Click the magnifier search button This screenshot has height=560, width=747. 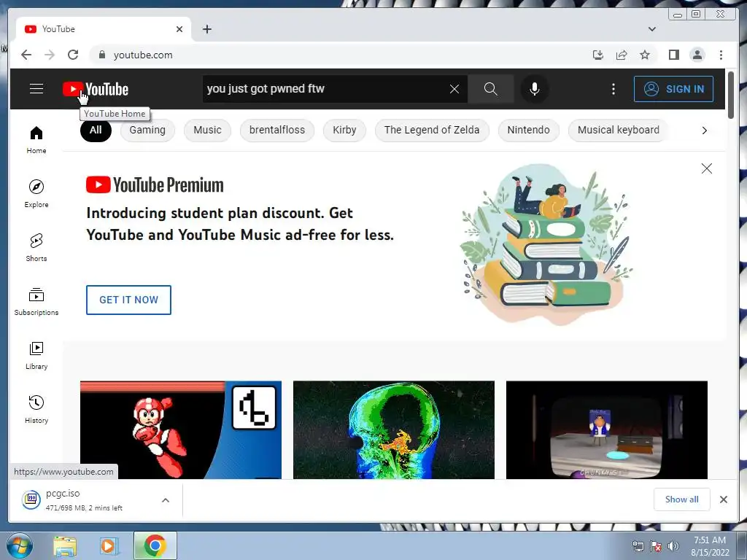[x=490, y=88]
